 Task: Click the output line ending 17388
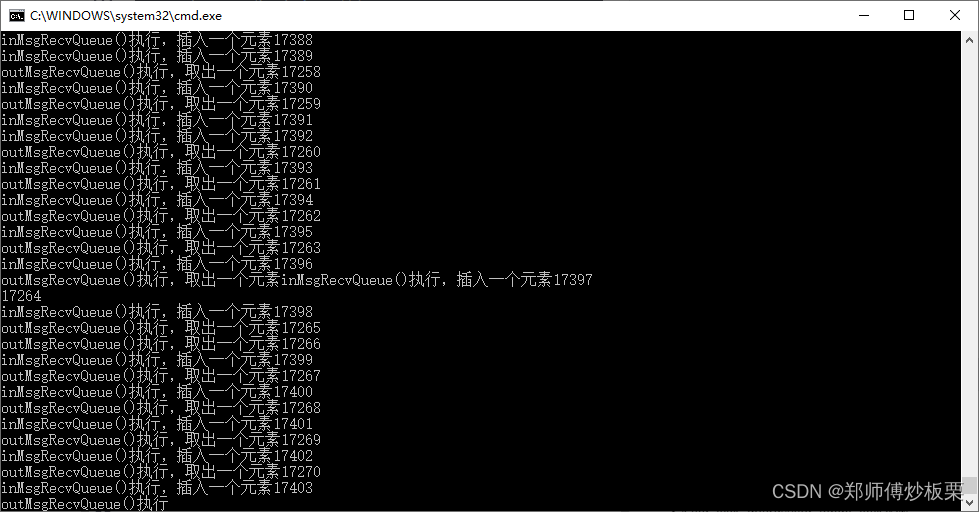pyautogui.click(x=157, y=40)
